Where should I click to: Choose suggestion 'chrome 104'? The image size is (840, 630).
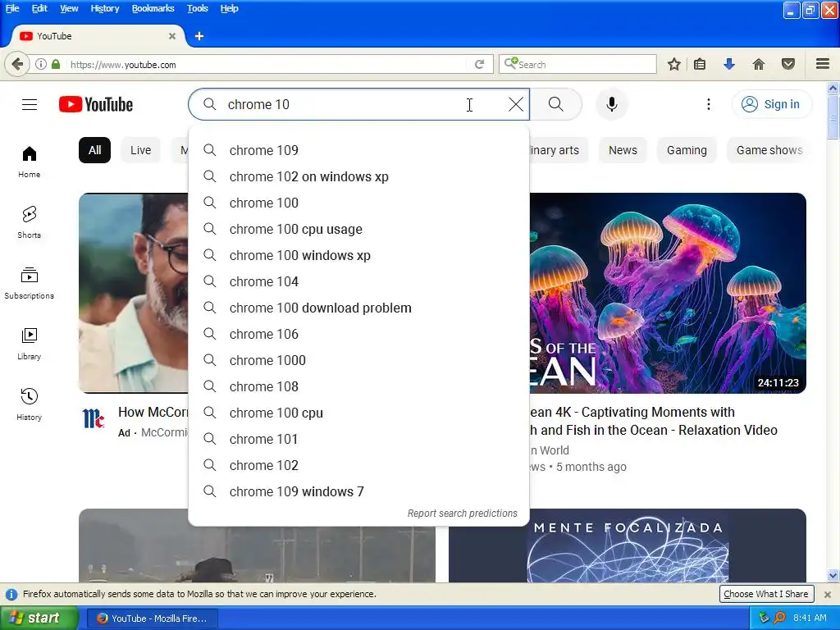(359, 281)
